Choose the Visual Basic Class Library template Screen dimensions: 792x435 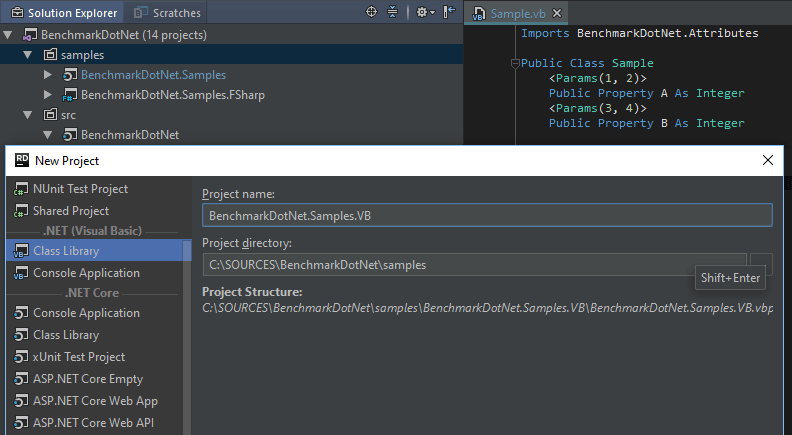tap(95, 251)
